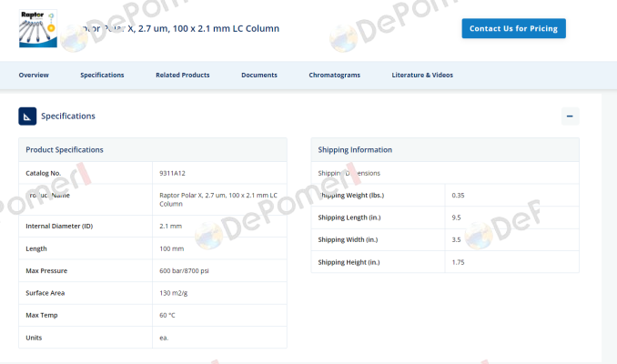Click the Shipping Weight (lbs.) label
617x364 pixels.
351,195
